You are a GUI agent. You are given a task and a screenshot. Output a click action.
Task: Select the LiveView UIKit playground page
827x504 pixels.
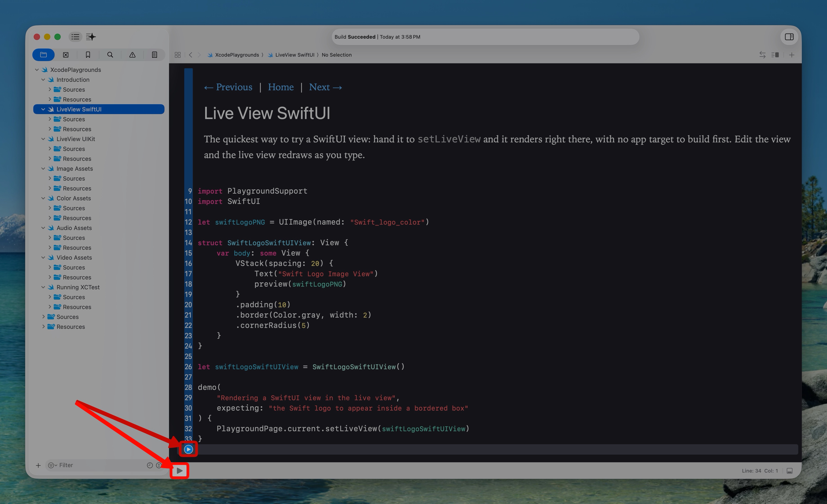pos(99,139)
